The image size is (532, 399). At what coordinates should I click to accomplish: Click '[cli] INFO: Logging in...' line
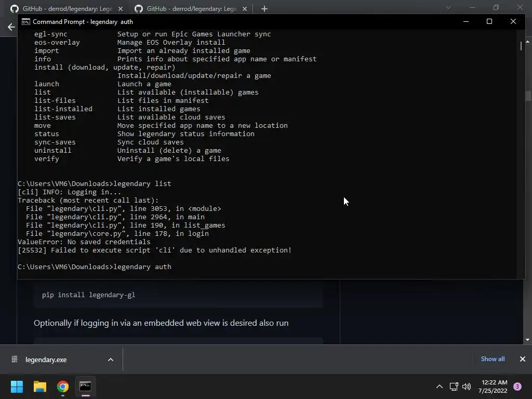(69, 192)
